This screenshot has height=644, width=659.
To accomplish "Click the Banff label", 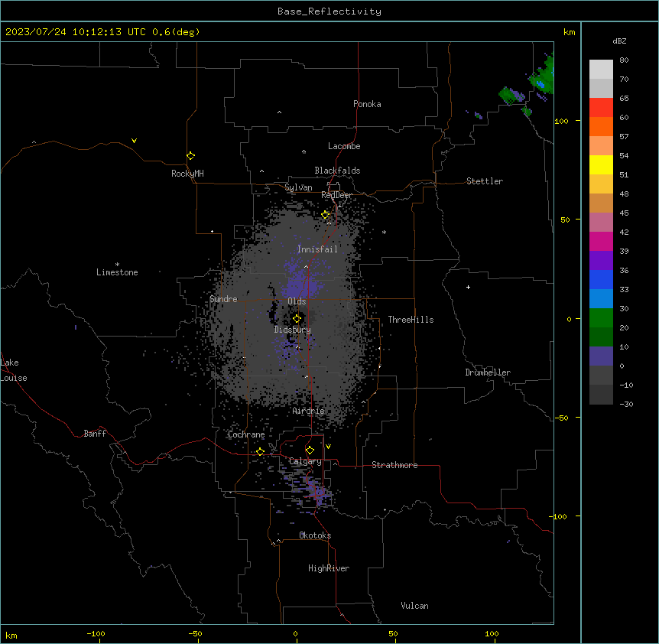I will pyautogui.click(x=95, y=434).
